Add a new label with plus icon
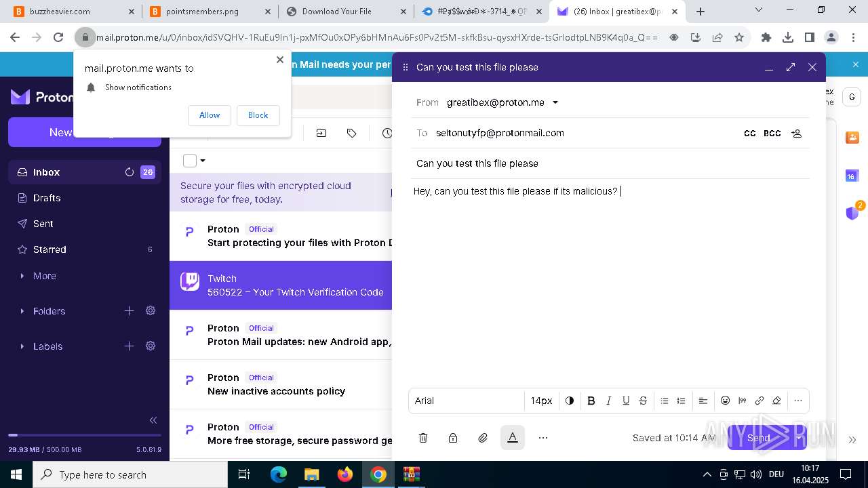Screen dimensions: 868x488 coord(129,346)
